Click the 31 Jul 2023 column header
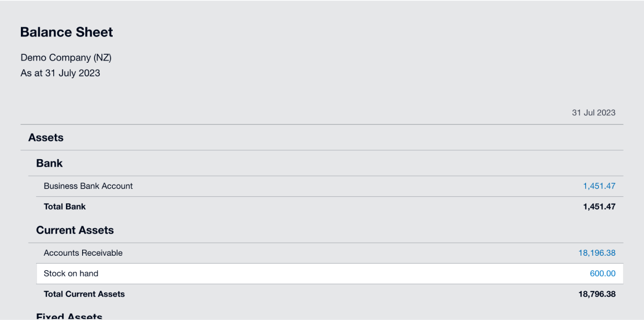Viewport: 644px width, 320px height. (594, 113)
